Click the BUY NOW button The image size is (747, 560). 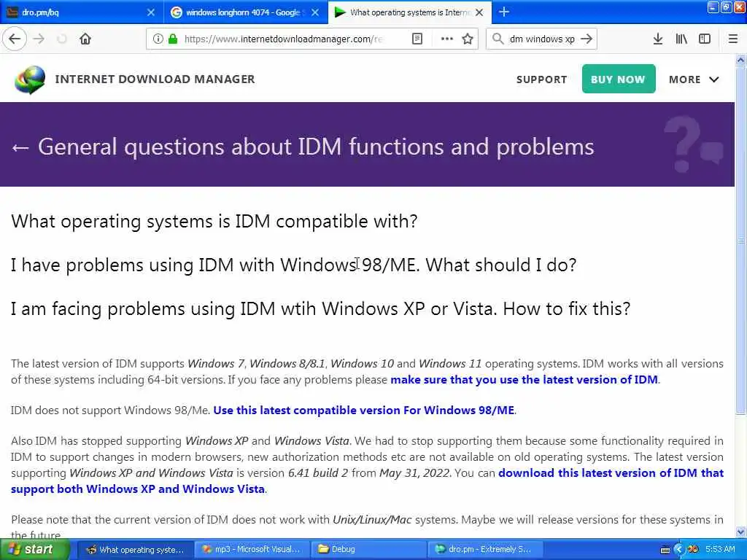tap(619, 79)
